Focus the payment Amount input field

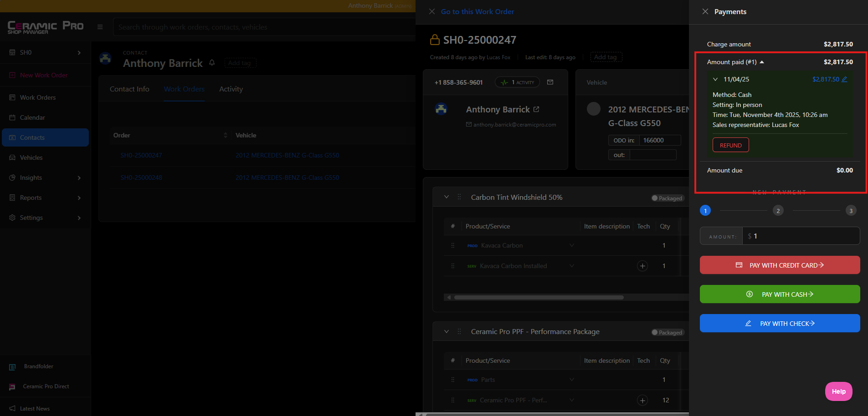pos(801,236)
